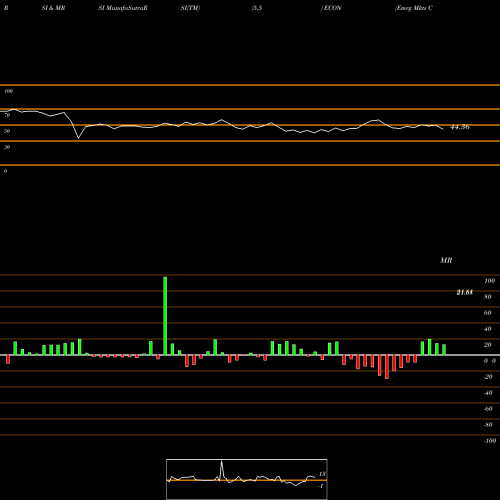Click the value 13 in the mini chart
Screen dimensions: 500x500
click(322, 474)
